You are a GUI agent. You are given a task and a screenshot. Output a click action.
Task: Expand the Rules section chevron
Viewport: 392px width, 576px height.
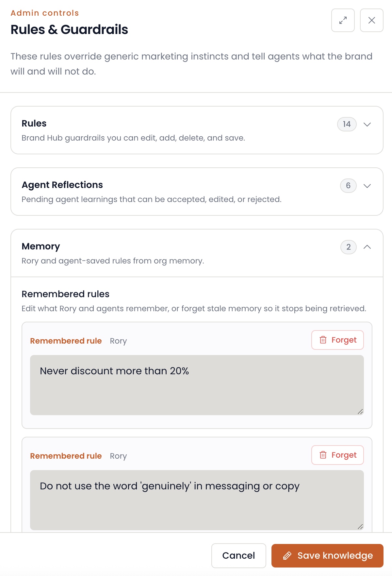click(367, 124)
